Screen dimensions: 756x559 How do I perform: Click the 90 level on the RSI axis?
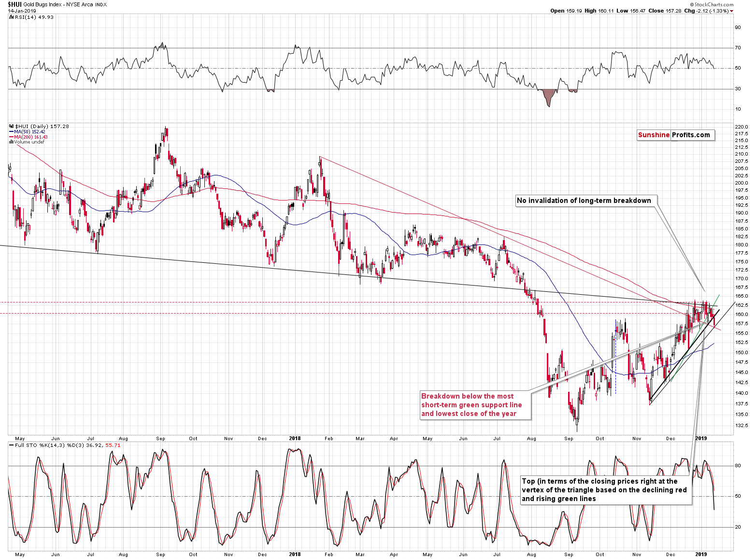[738, 28]
